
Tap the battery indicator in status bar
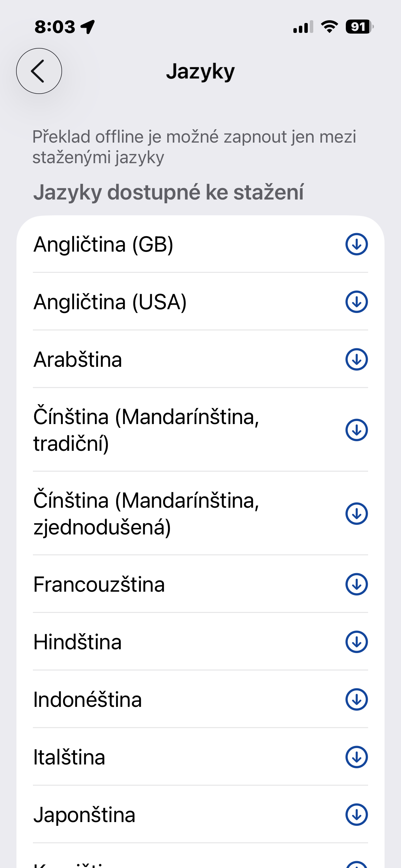point(359,27)
